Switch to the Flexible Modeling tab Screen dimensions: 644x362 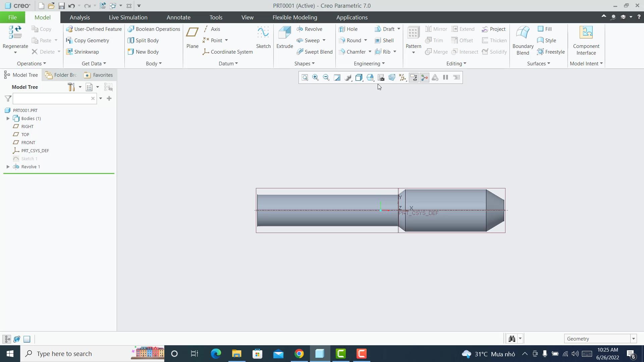(295, 17)
